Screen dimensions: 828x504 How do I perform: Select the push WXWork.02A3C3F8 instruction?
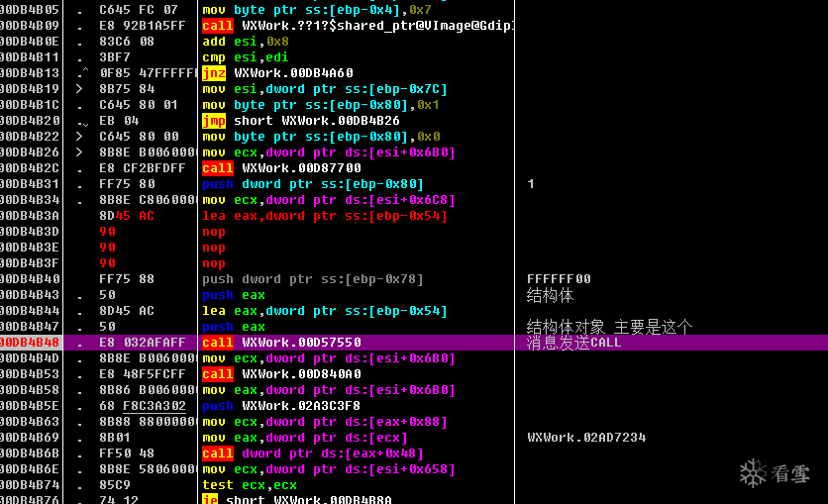pyautogui.click(x=281, y=406)
